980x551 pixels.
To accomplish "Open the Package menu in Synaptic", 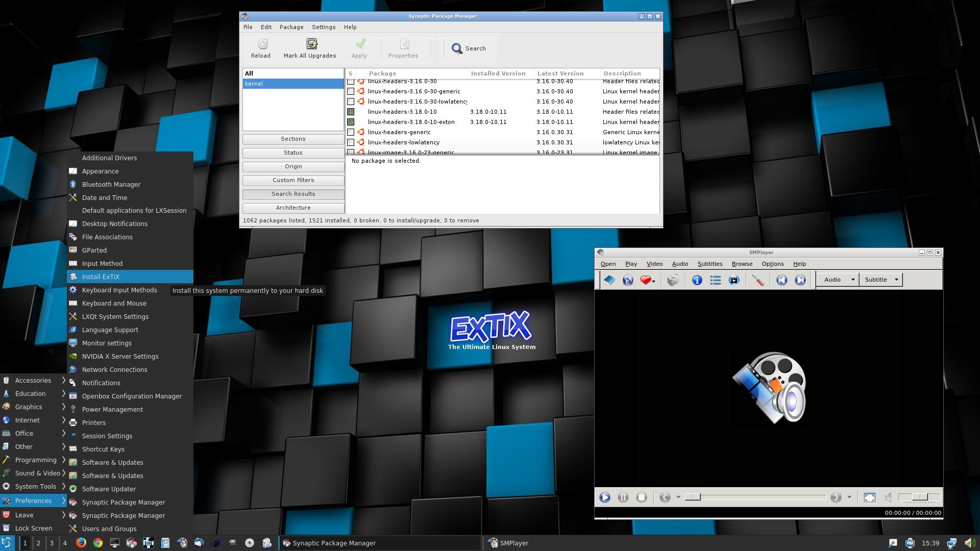I will point(291,27).
